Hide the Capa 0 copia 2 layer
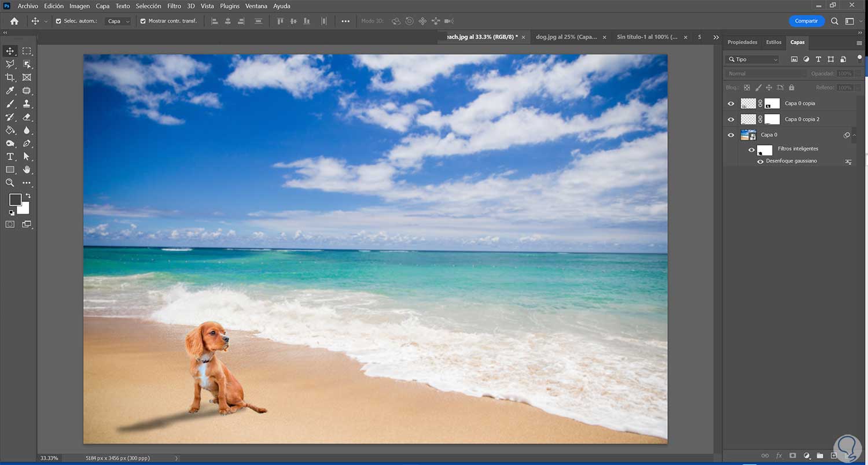The width and height of the screenshot is (868, 465). click(731, 119)
